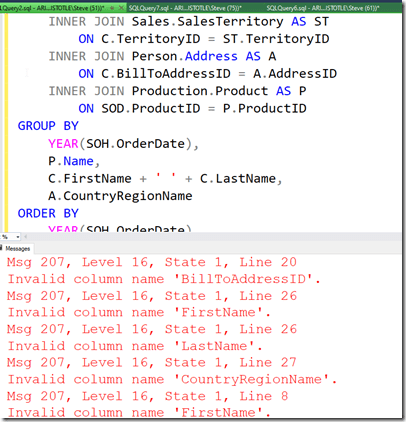
Task: Click the error message ending 'Line 27'
Action: coord(152,363)
